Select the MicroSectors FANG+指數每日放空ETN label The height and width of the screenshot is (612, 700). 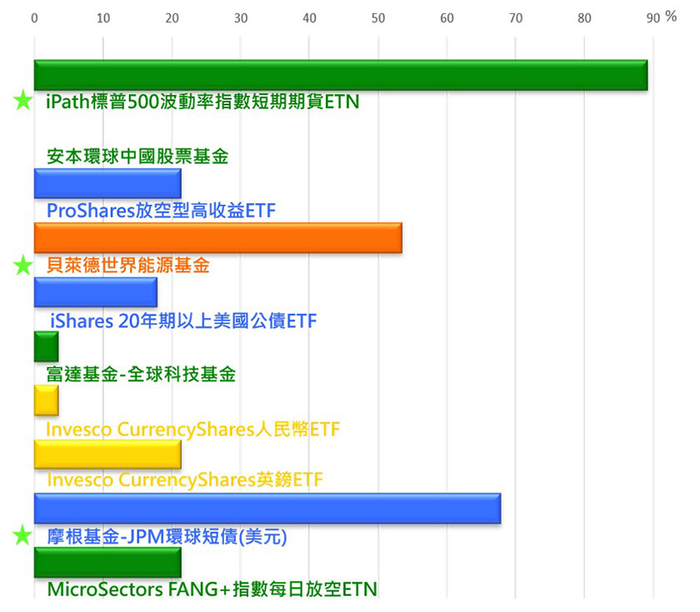(212, 590)
